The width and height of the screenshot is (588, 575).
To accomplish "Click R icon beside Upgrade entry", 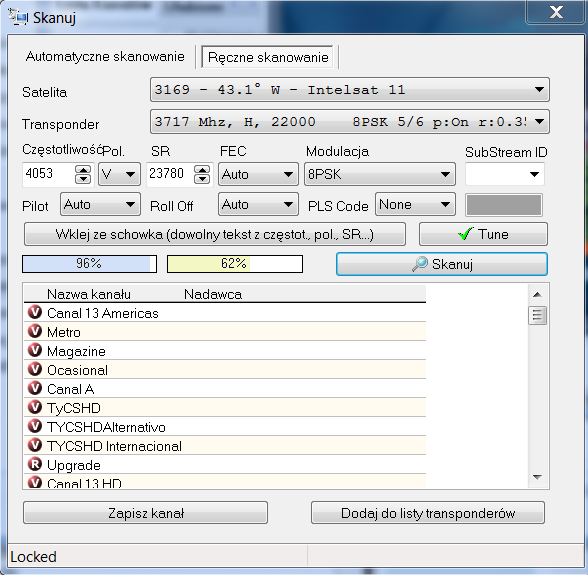I will coord(35,464).
